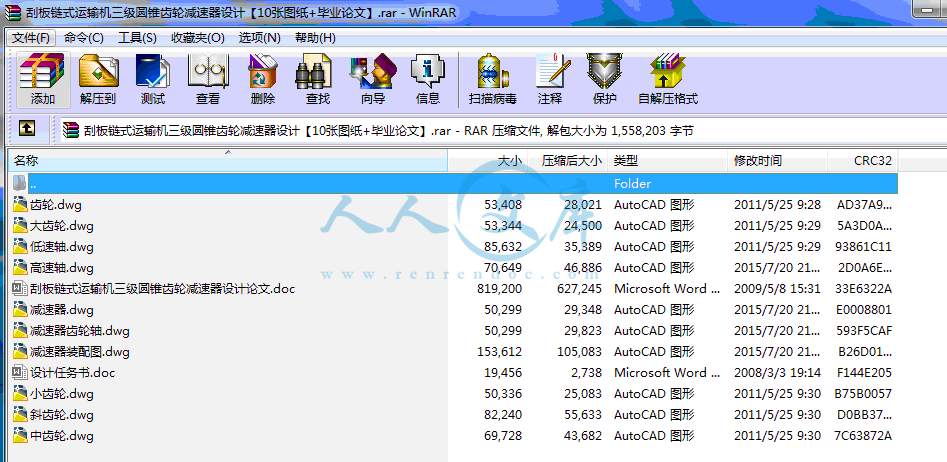Click CRC32 value 93861C11
Screen dimensions: 947x462
pyautogui.click(x=864, y=246)
